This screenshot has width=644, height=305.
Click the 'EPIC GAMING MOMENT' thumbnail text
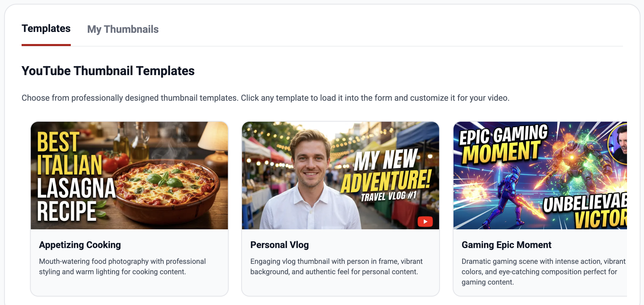click(x=502, y=144)
